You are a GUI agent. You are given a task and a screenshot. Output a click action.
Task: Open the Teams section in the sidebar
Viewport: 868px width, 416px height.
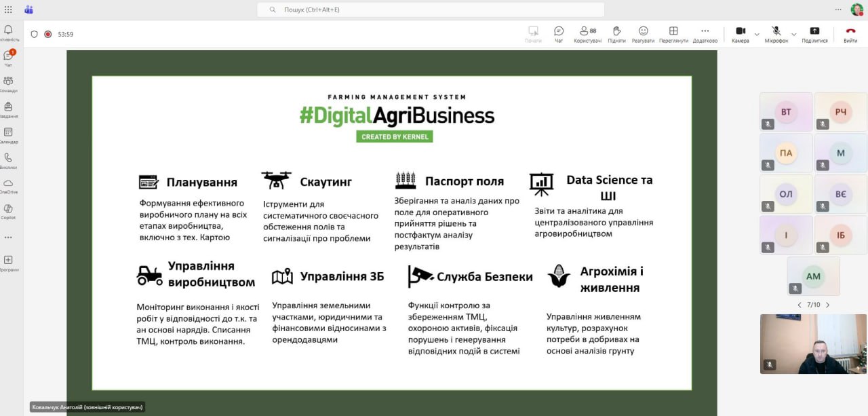pos(8,83)
